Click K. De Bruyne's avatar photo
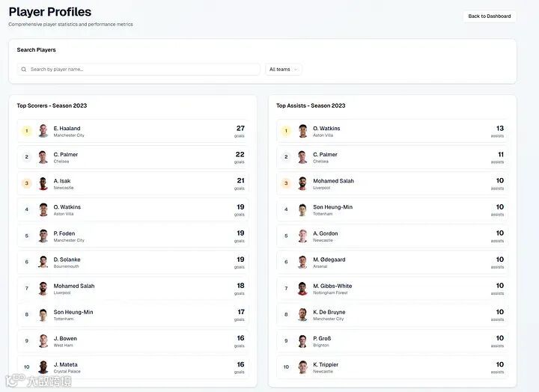 302,315
